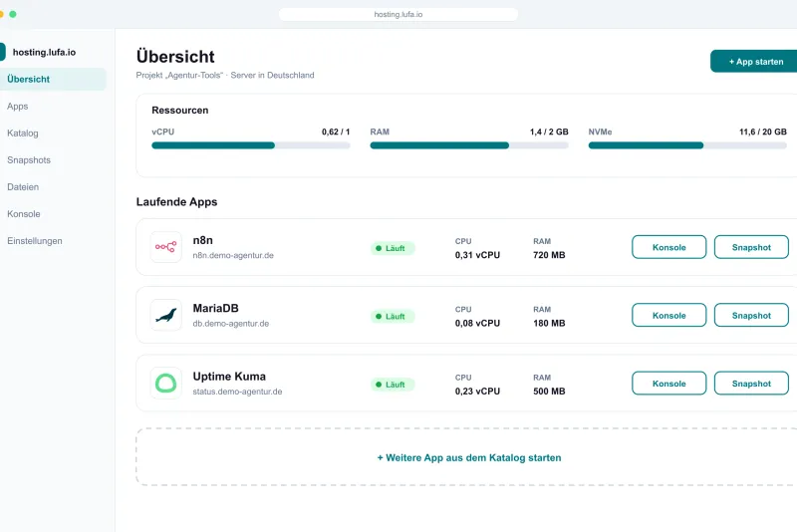Click the n8n app name
The image size is (797, 532).
[x=203, y=240]
